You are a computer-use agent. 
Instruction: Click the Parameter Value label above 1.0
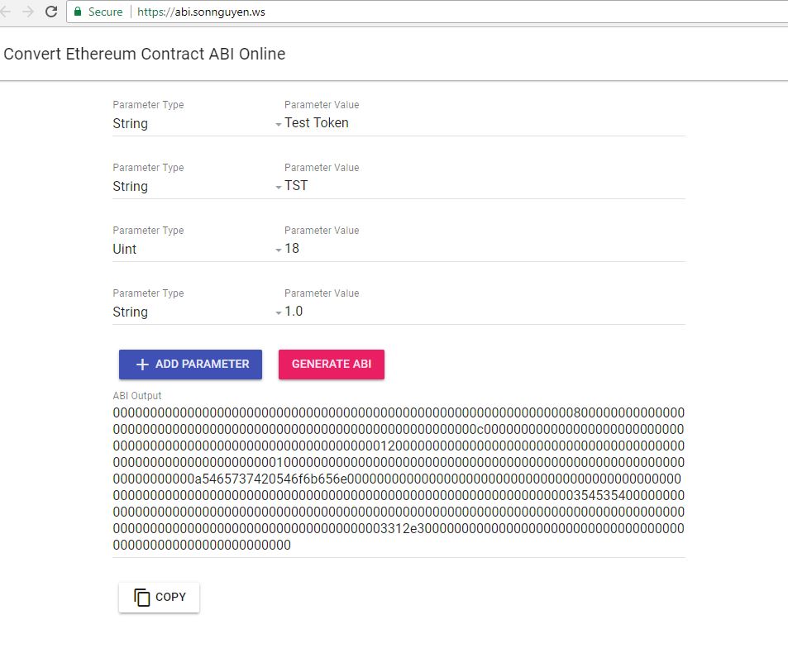(x=322, y=293)
